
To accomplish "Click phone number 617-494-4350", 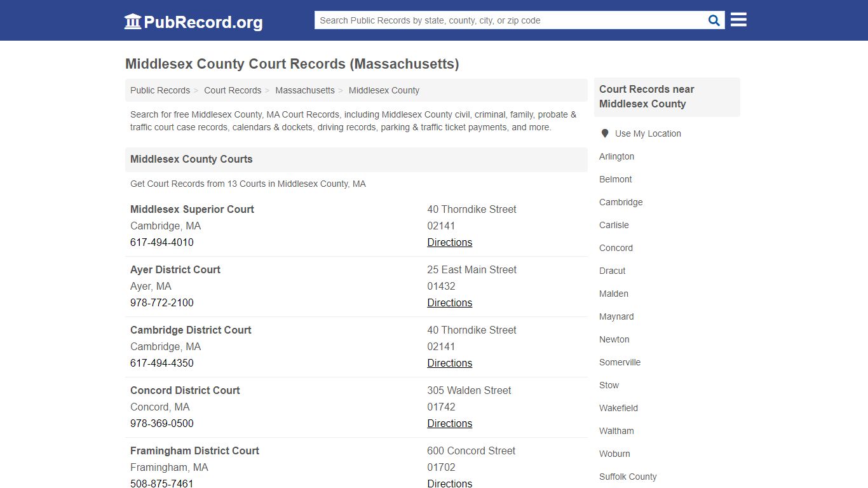I will 162,363.
